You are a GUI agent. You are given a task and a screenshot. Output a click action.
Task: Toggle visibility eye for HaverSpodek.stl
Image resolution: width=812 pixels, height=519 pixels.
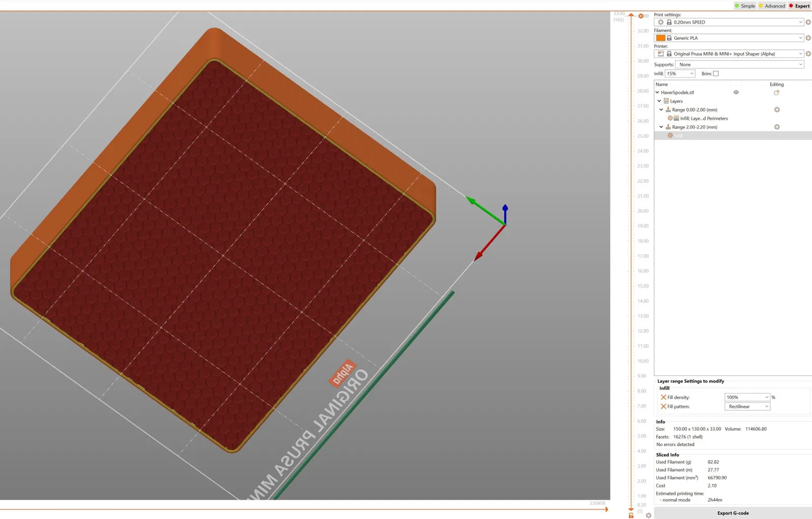point(736,92)
